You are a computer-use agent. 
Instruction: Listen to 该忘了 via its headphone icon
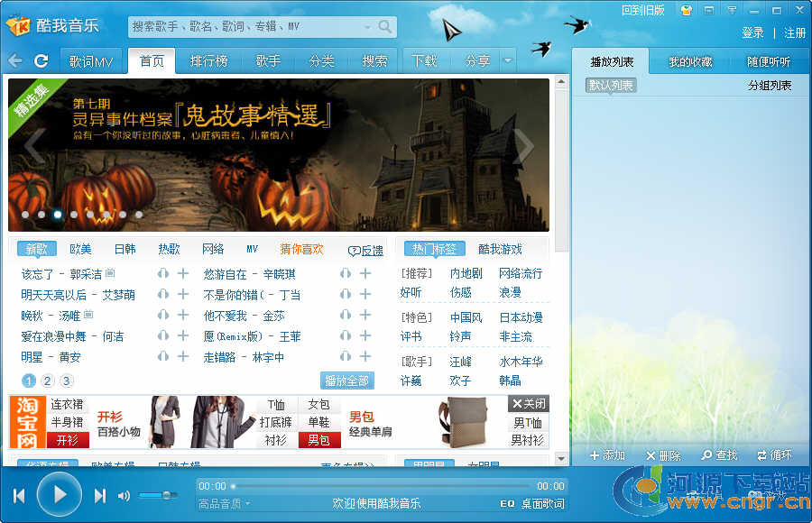[x=163, y=274]
